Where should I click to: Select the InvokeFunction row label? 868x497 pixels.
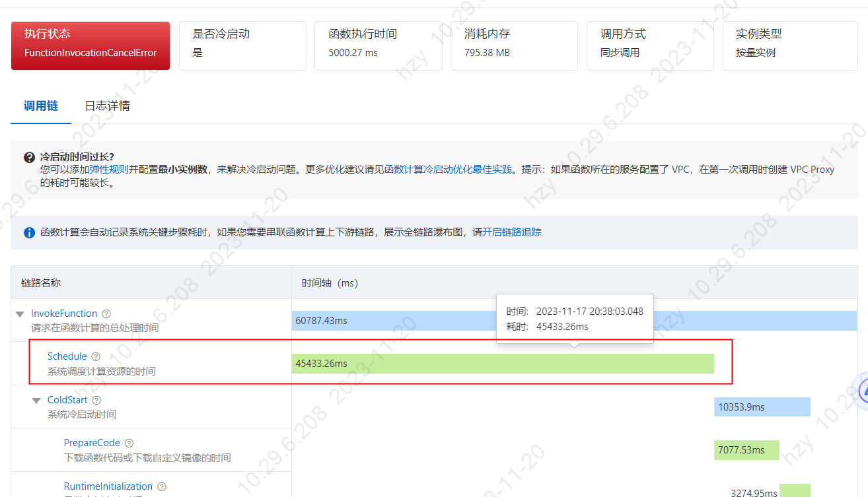pyautogui.click(x=64, y=314)
